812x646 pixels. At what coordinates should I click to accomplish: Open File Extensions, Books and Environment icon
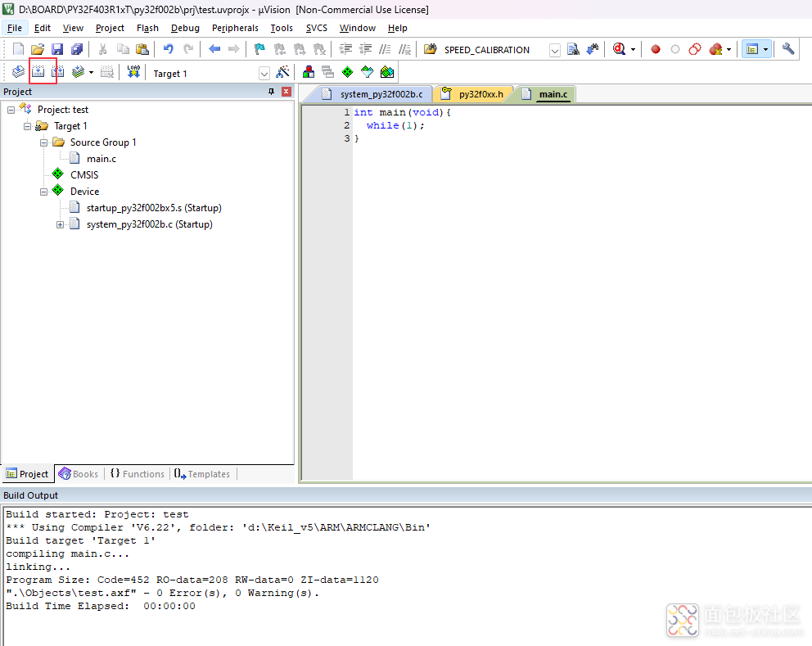pos(308,72)
